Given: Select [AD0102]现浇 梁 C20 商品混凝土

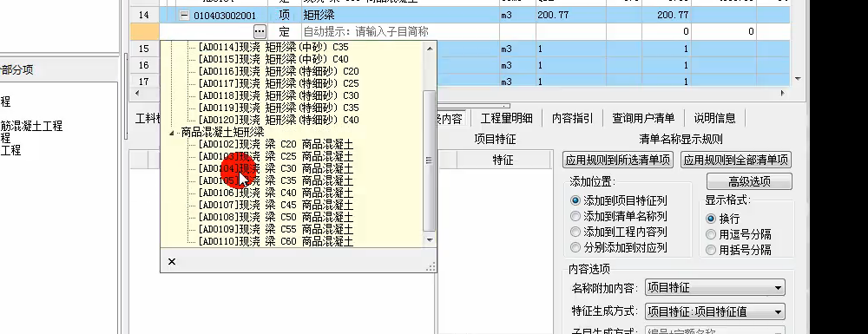Looking at the screenshot, I should pos(276,144).
